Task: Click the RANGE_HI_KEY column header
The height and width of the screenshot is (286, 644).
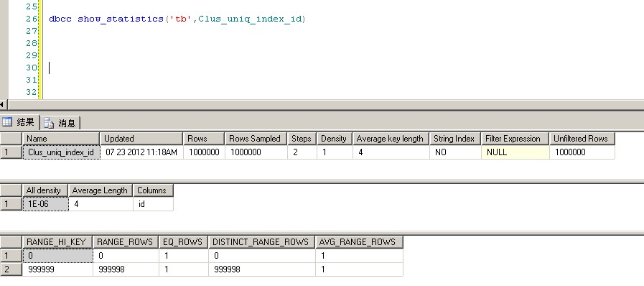Action: (57, 242)
